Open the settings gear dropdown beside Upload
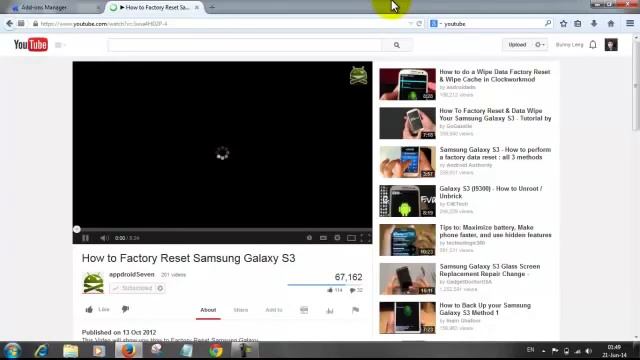 click(x=540, y=45)
